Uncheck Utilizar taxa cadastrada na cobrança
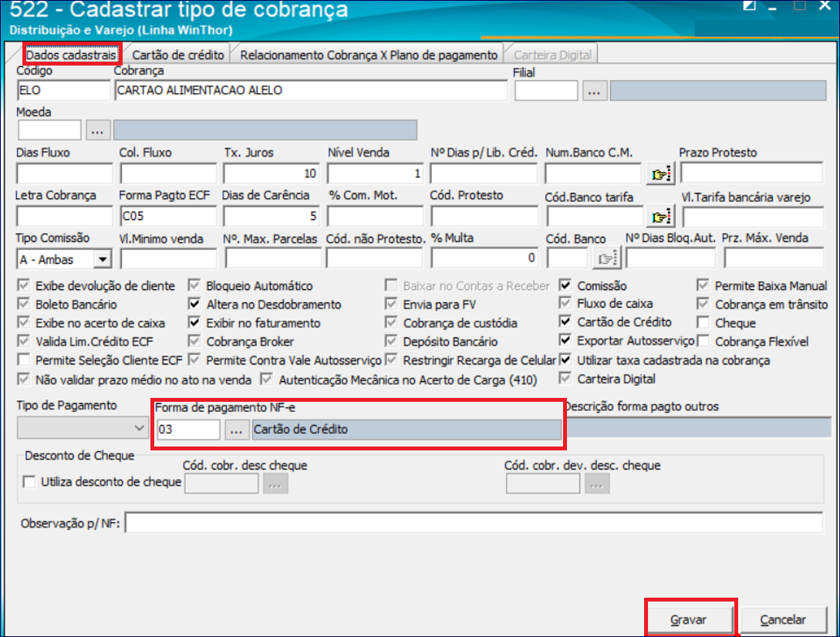 pos(565,359)
